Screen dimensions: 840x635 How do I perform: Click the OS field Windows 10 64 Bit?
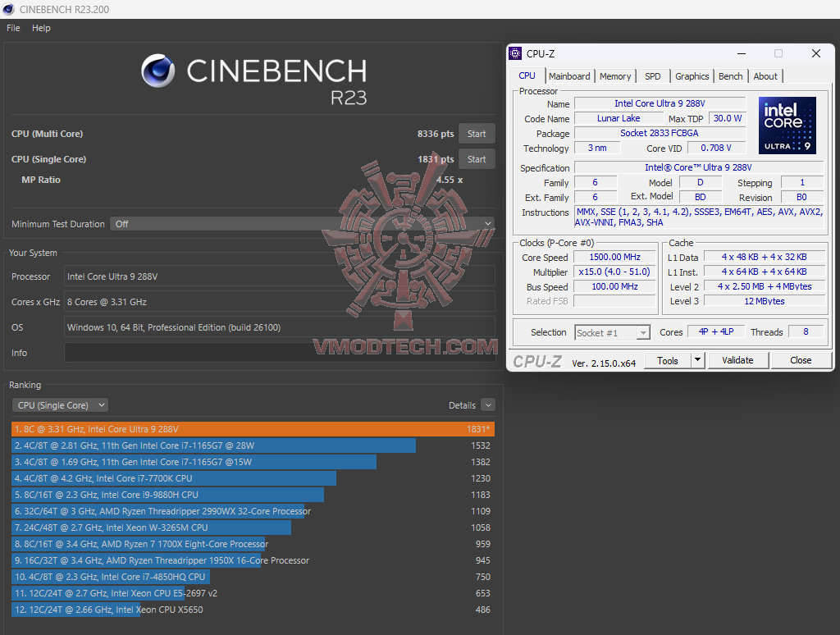pos(280,327)
